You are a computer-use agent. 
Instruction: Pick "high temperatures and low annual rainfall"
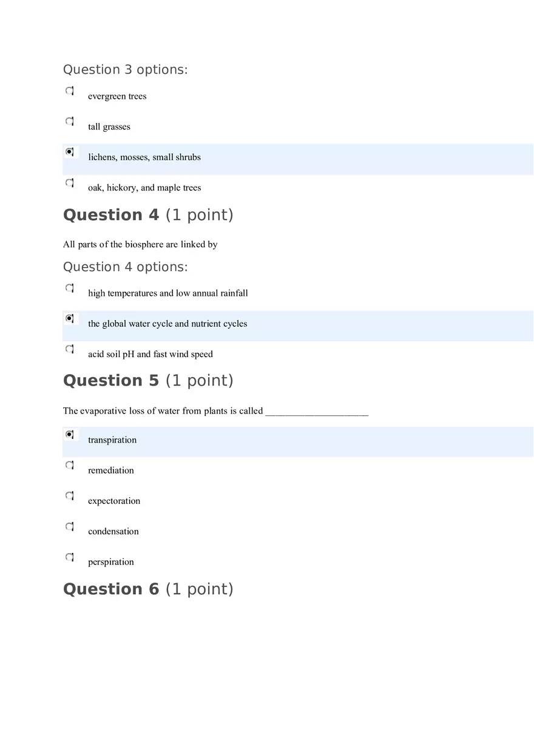click(x=69, y=287)
